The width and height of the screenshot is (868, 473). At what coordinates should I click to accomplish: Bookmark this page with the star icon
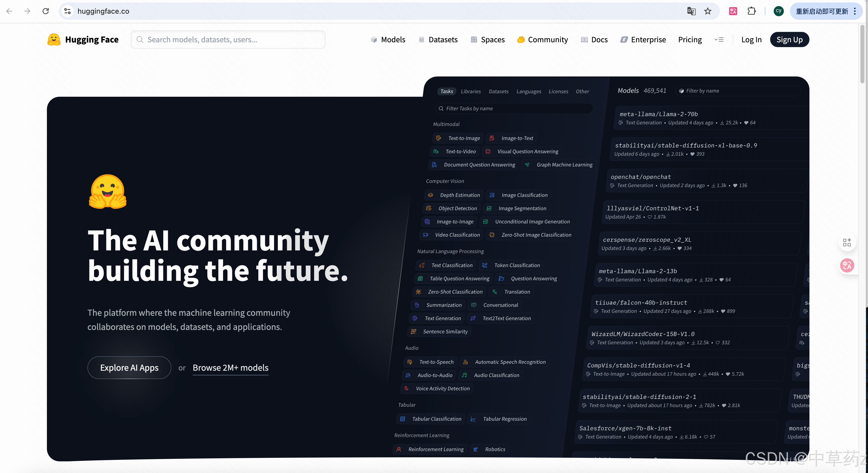coord(708,11)
